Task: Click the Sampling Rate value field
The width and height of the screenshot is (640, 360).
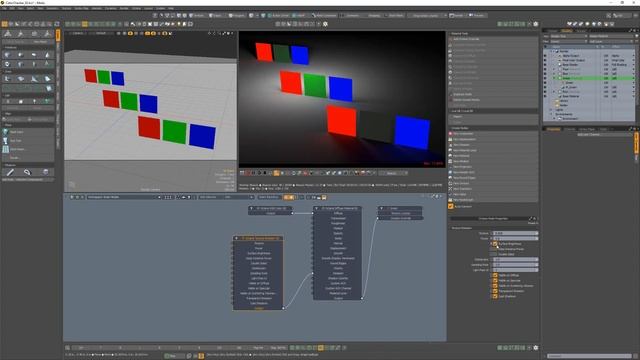Action: (x=515, y=264)
